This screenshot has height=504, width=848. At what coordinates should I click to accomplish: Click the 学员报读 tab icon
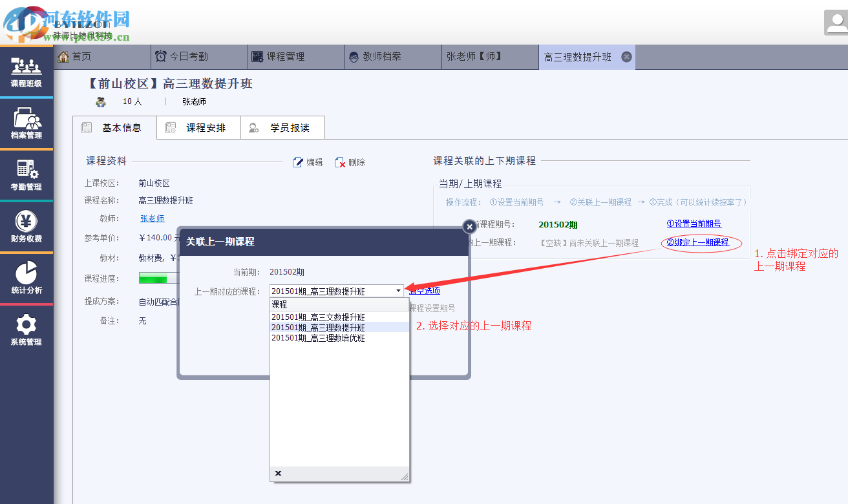click(254, 128)
